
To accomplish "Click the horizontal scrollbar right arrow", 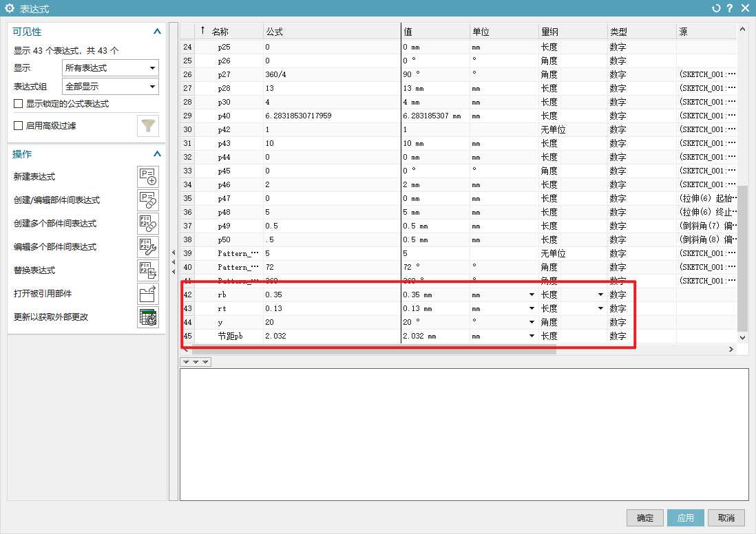I will 731,350.
